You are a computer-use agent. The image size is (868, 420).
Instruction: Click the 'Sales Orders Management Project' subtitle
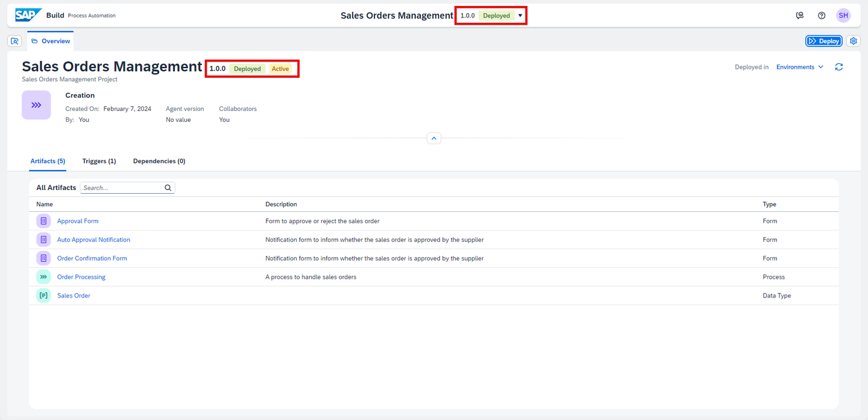(x=70, y=79)
